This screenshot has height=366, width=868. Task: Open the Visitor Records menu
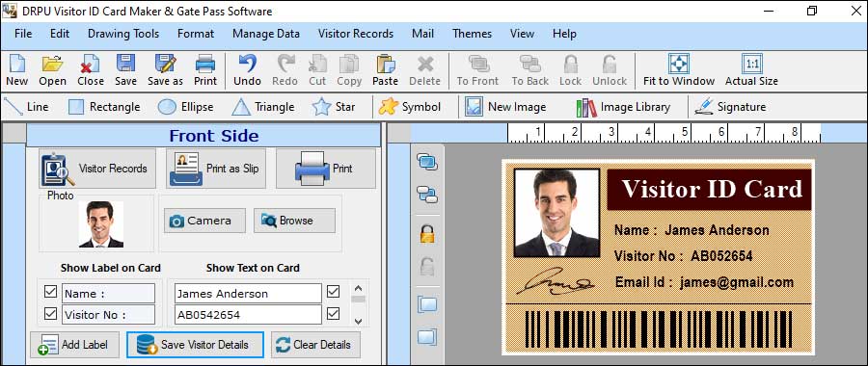356,34
